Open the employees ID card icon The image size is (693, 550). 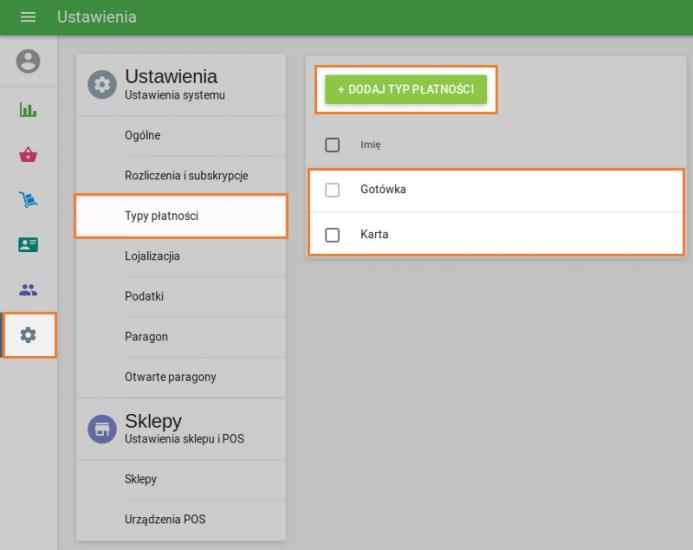point(28,243)
